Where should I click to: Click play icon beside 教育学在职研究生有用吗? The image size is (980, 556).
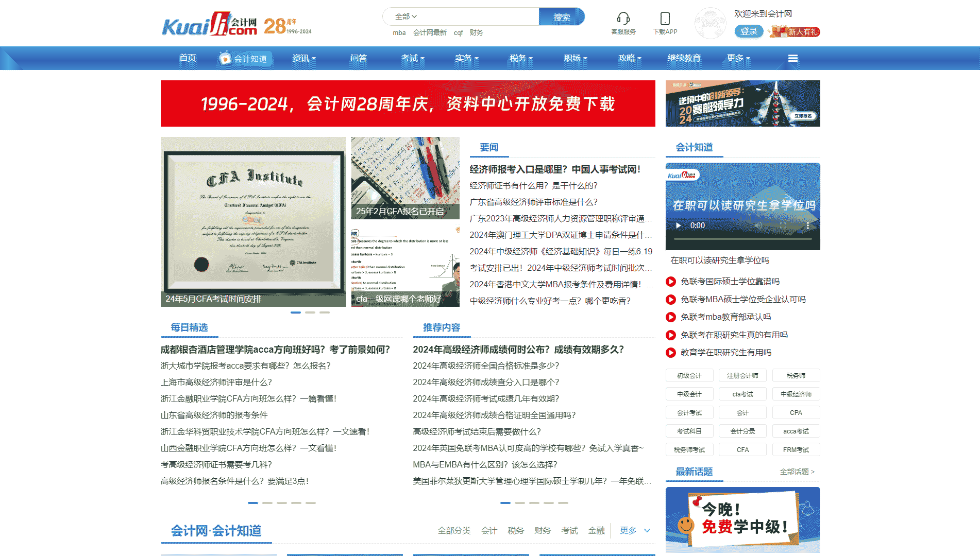pyautogui.click(x=671, y=353)
